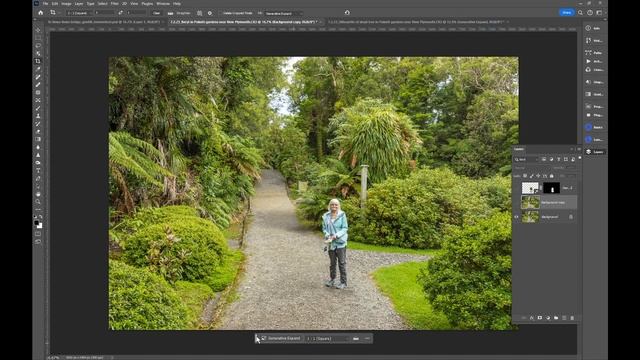Open the layer blend mode dropdown
Screen dimensions: 640x360
point(534,168)
